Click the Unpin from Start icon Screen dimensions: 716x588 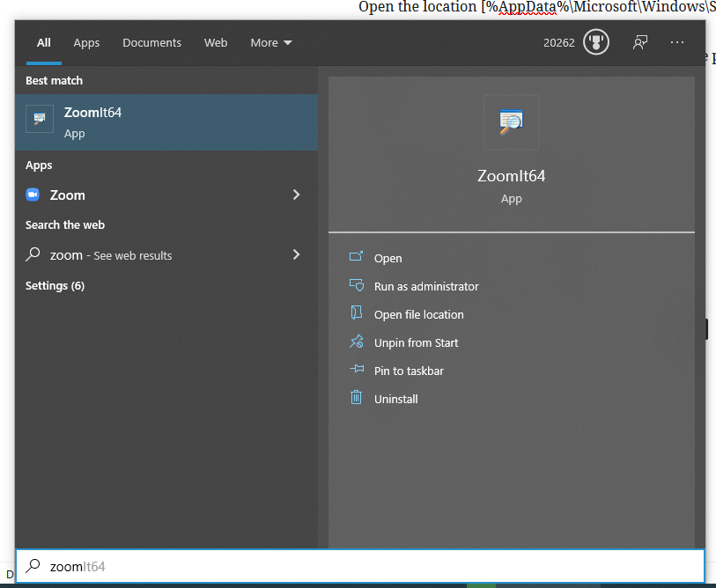click(x=357, y=342)
